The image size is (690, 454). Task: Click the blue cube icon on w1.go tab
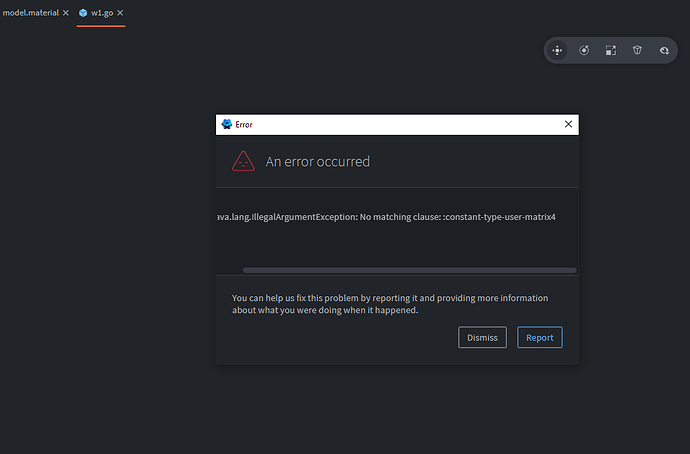[x=83, y=12]
